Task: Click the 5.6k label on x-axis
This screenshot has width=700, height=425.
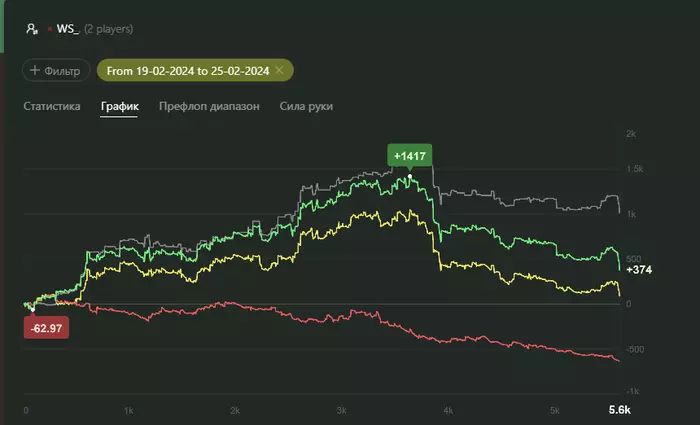Action: (620, 410)
